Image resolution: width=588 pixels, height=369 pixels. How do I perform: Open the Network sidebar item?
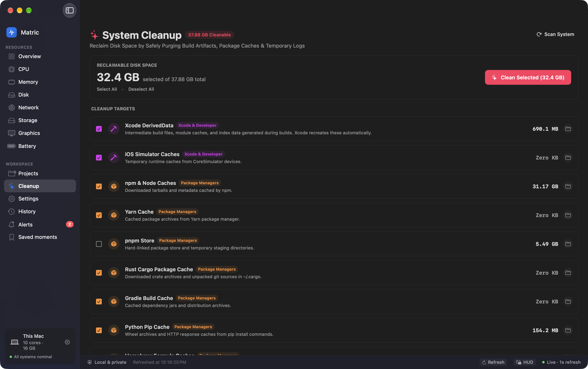[x=40, y=107]
